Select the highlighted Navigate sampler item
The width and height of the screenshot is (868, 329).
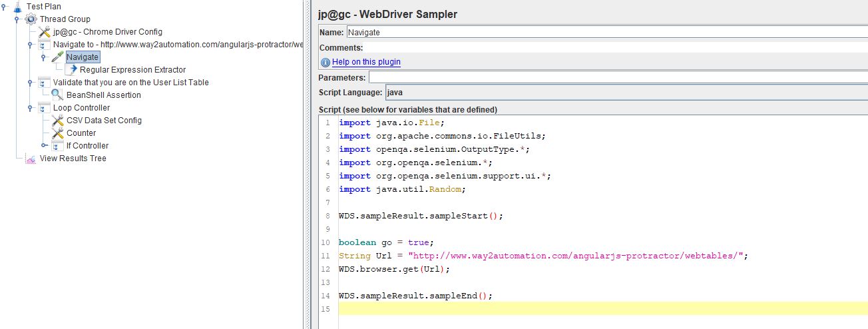pyautogui.click(x=83, y=57)
